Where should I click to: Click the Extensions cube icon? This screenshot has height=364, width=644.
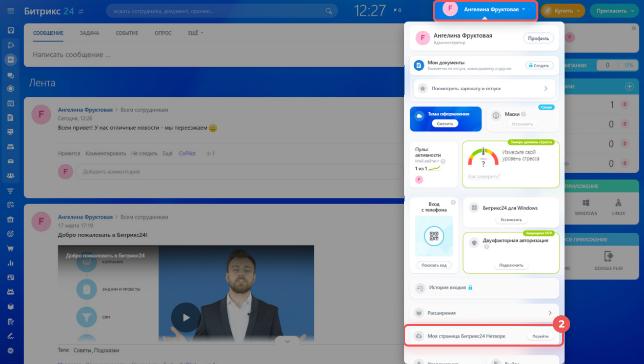(x=419, y=313)
